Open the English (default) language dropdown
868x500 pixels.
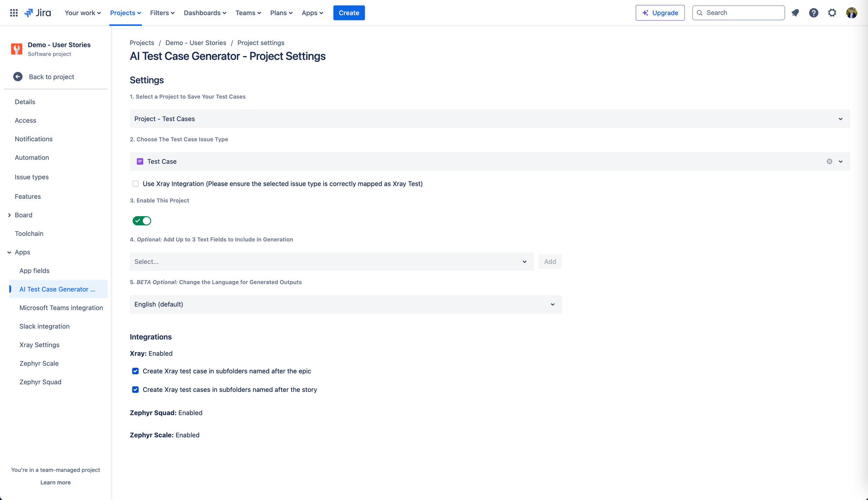(345, 304)
